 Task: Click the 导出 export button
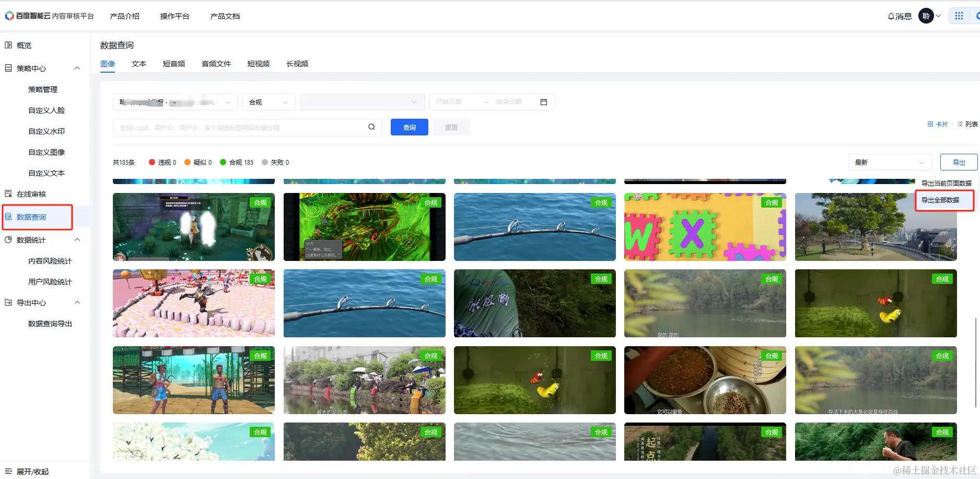click(x=959, y=162)
